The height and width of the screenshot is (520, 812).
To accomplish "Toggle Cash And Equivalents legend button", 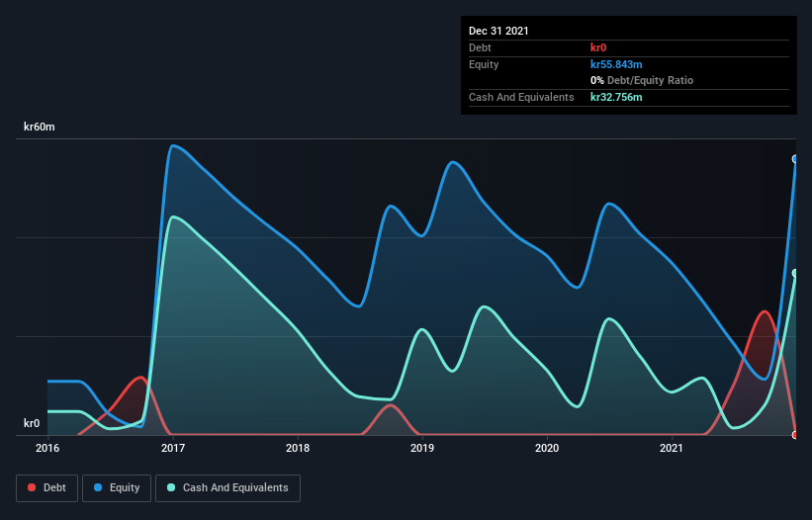I will (x=227, y=488).
